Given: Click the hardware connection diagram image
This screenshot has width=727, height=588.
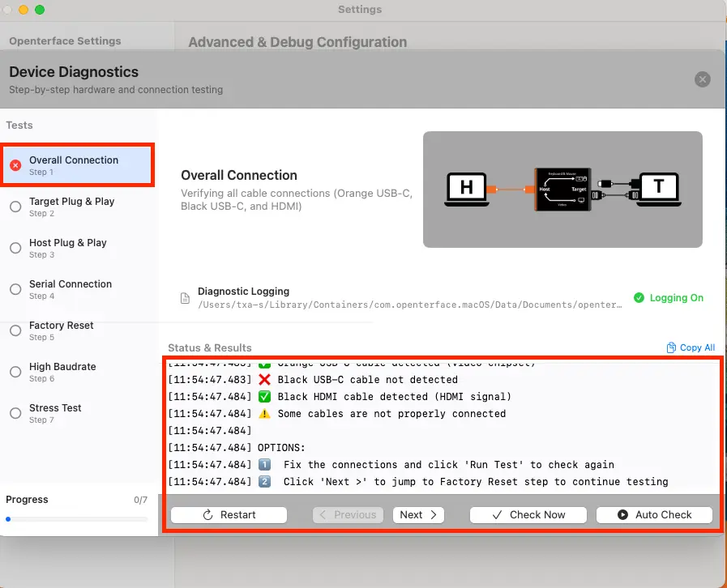Looking at the screenshot, I should pyautogui.click(x=562, y=189).
